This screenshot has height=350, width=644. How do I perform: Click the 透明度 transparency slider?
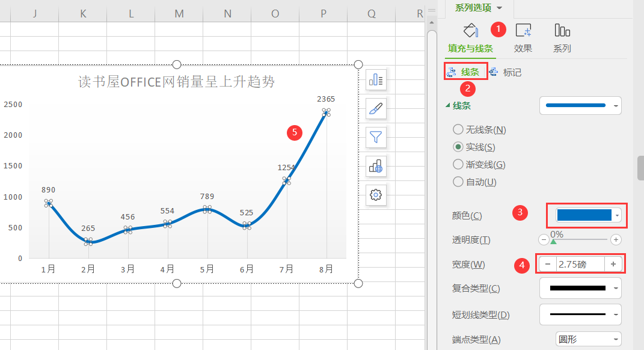(580, 240)
